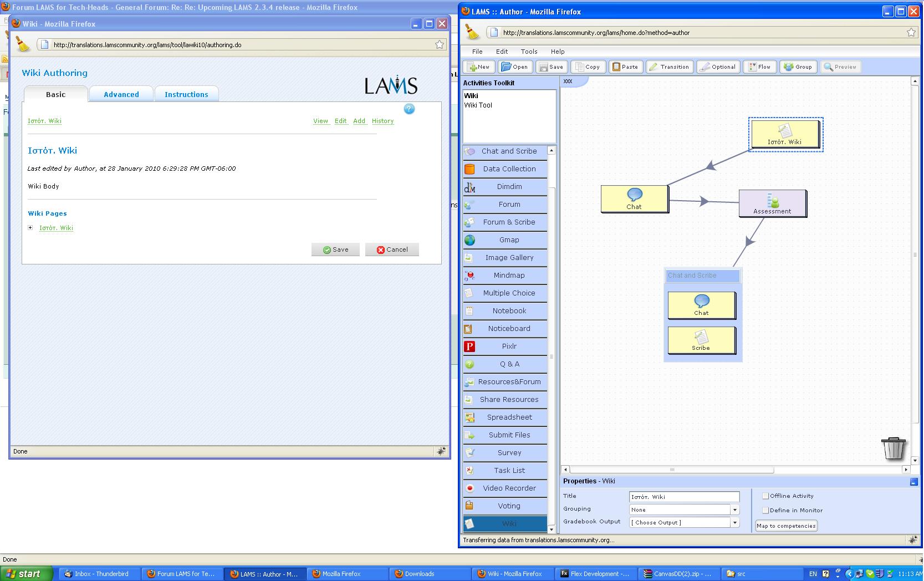Toggle the Define in Monitor checkbox
Viewport: 924px width, 581px height.
pos(765,511)
